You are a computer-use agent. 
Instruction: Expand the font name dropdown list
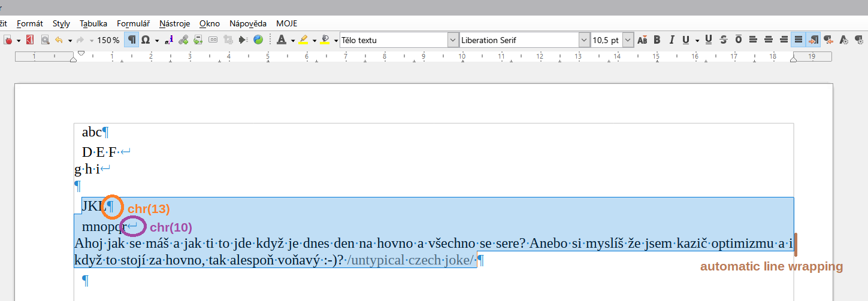[x=584, y=40]
